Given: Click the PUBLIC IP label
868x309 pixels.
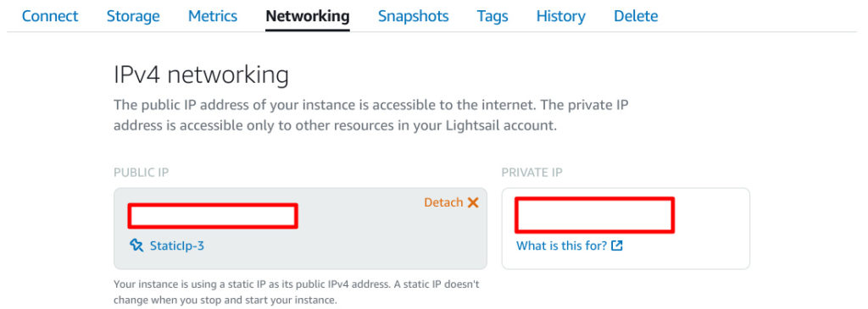Looking at the screenshot, I should pos(142,173).
